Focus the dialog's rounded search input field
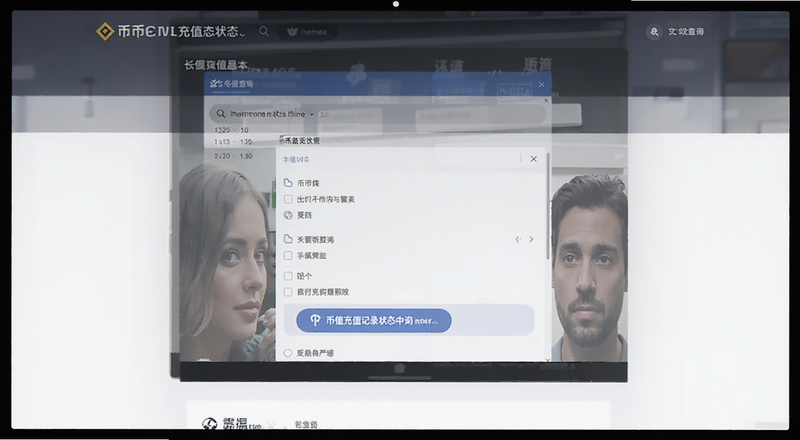 click(x=378, y=114)
